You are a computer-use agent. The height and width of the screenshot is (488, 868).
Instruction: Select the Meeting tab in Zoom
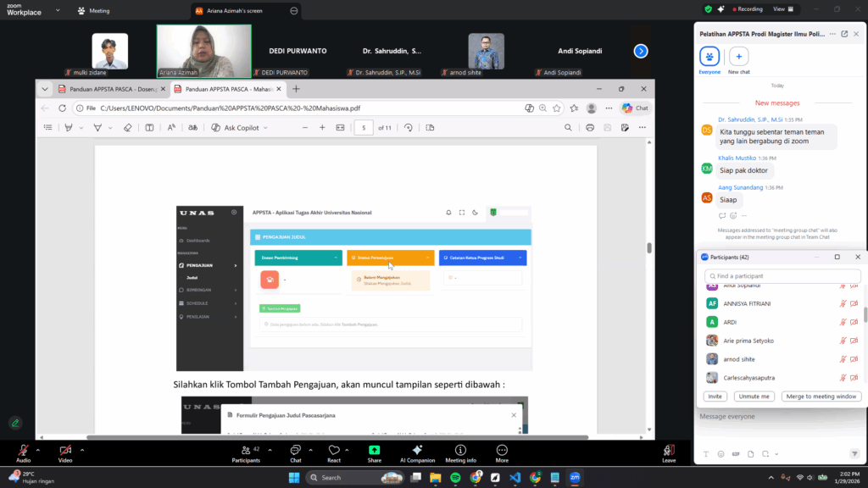(x=93, y=11)
